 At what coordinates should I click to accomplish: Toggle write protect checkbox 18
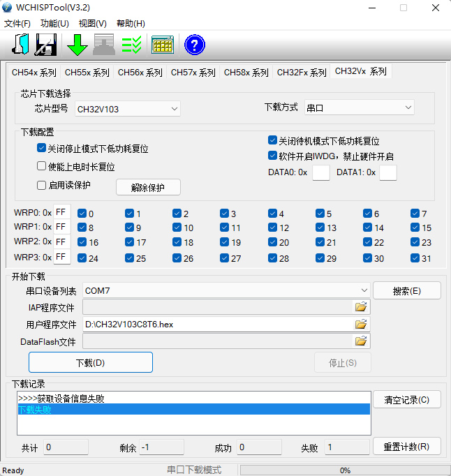point(177,241)
